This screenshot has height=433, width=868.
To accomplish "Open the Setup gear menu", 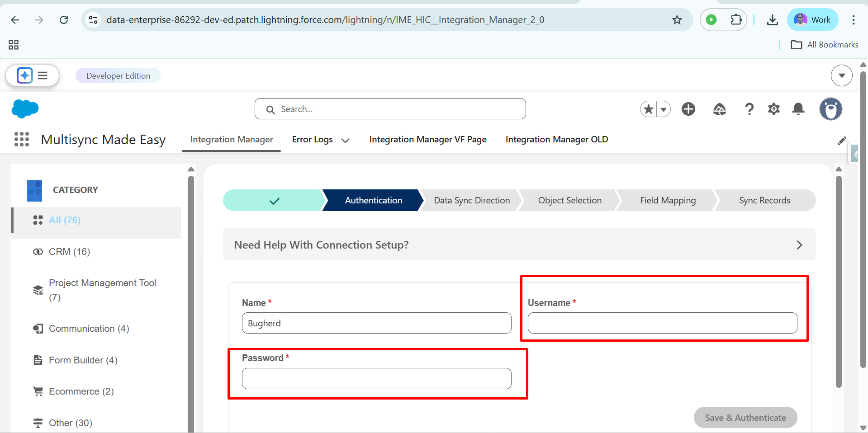I will point(774,109).
